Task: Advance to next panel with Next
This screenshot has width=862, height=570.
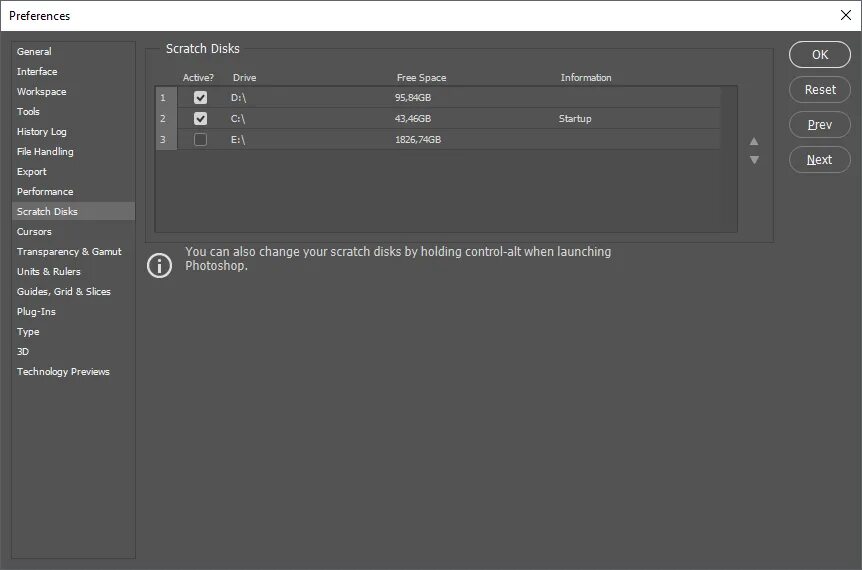Action: point(820,159)
